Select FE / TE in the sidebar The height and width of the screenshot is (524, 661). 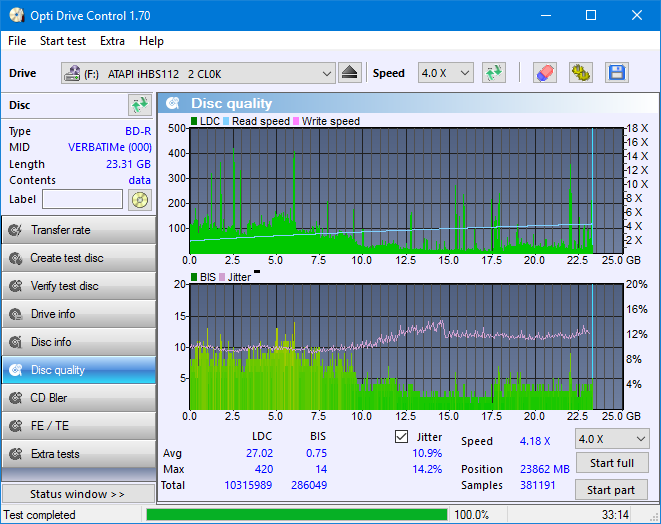pos(79,426)
